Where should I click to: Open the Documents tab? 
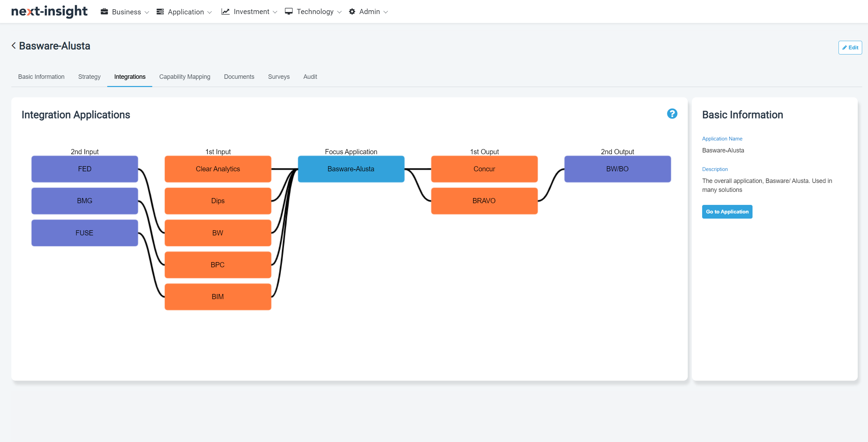coord(239,77)
